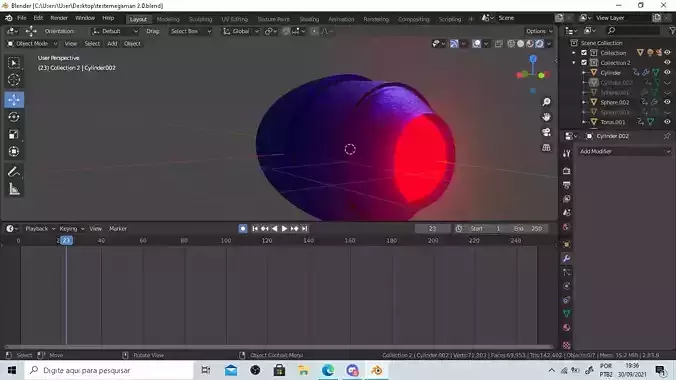The image size is (676, 380).
Task: Open the Output properties tab
Action: [566, 185]
